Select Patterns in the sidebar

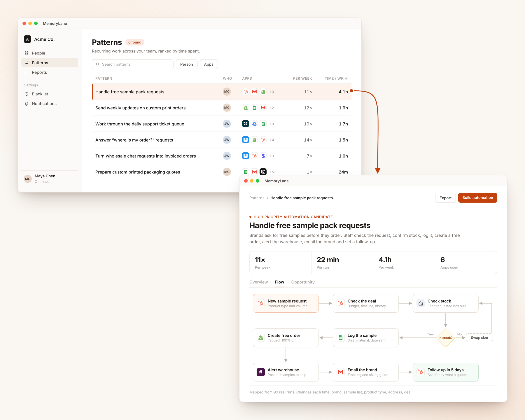click(x=50, y=63)
